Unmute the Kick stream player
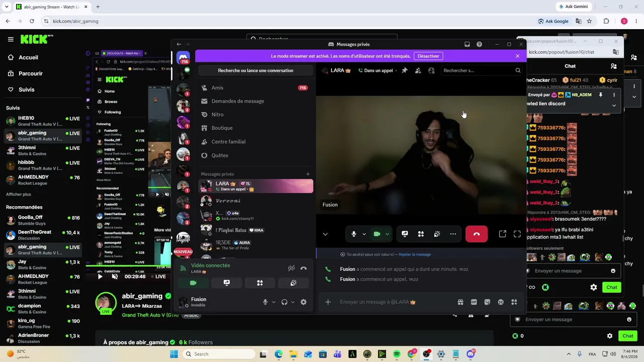The image size is (644, 362). point(115,276)
